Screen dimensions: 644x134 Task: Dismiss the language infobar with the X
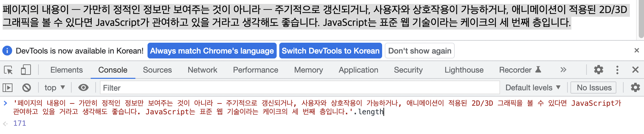pyautogui.click(x=636, y=50)
